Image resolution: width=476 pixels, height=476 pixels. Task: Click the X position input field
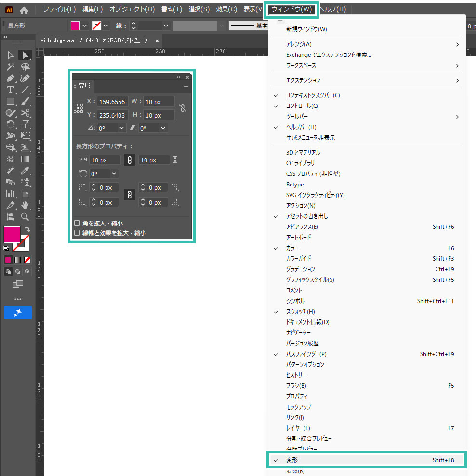point(112,102)
